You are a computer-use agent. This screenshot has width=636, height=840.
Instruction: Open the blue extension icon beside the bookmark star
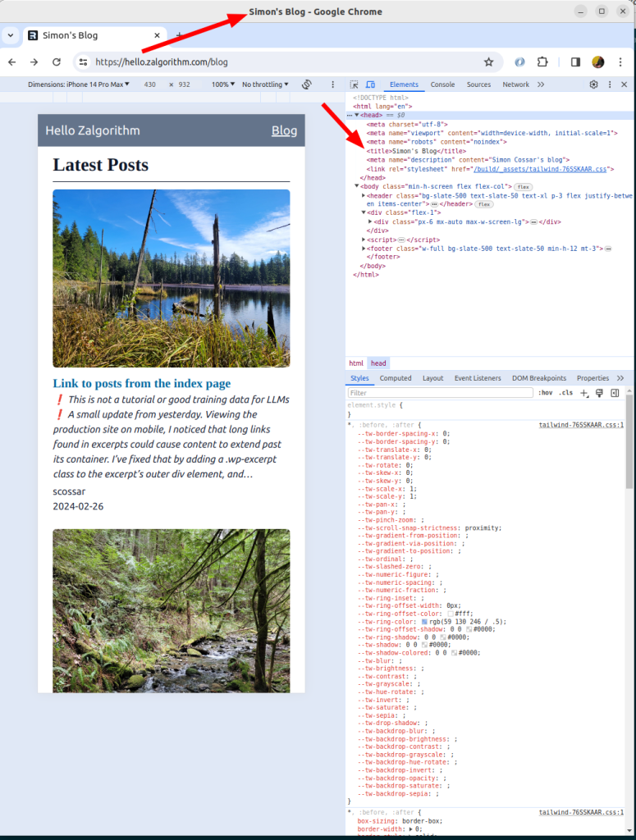tap(519, 62)
